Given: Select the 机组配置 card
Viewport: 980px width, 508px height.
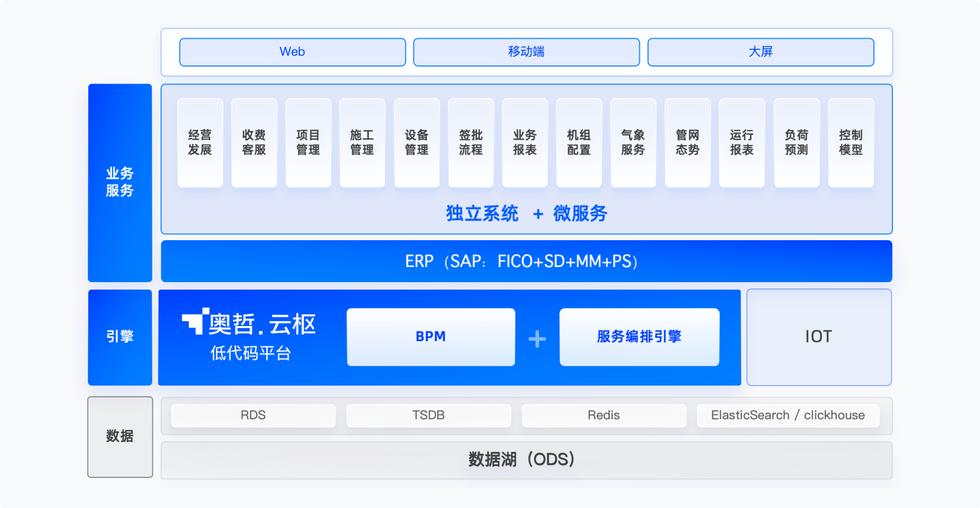Looking at the screenshot, I should pos(579,143).
